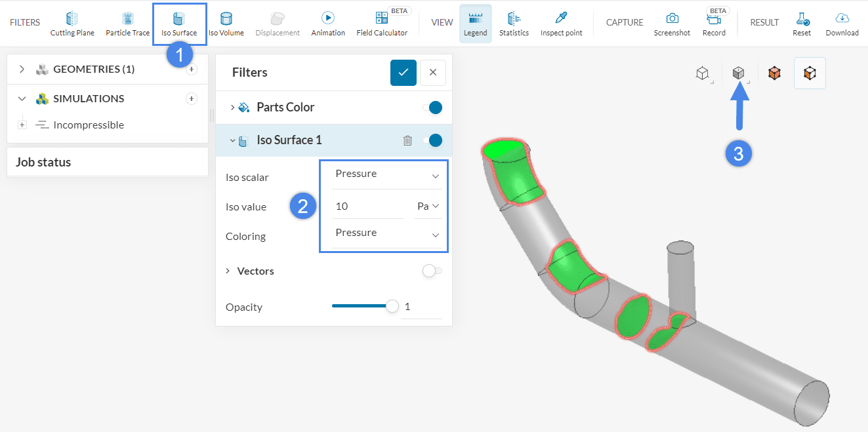The width and height of the screenshot is (868, 432).
Task: Open the Particle Trace filter
Action: pos(128,23)
